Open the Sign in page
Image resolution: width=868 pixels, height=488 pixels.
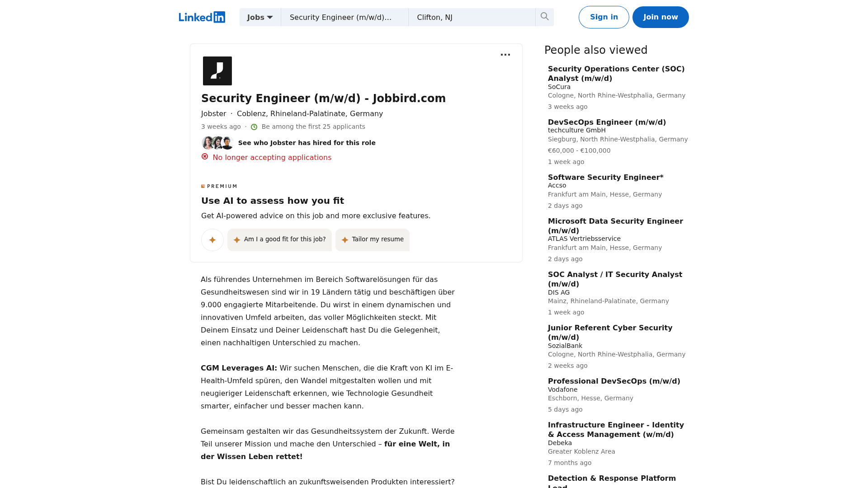tap(604, 17)
